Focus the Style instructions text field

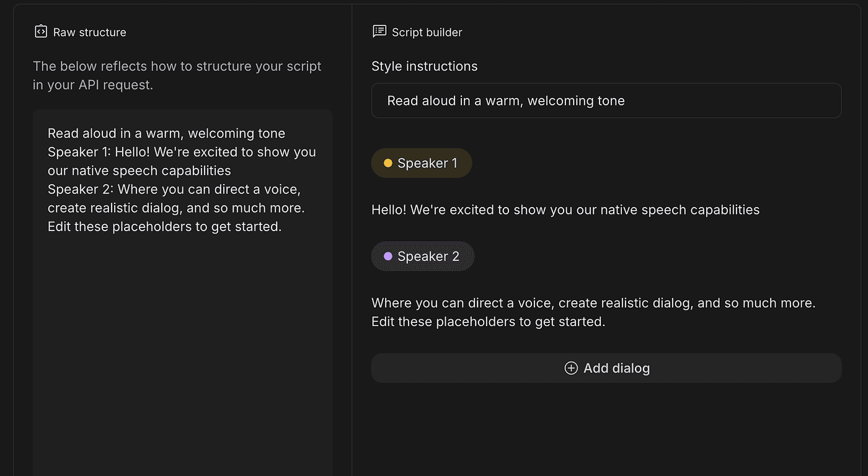[x=606, y=101]
